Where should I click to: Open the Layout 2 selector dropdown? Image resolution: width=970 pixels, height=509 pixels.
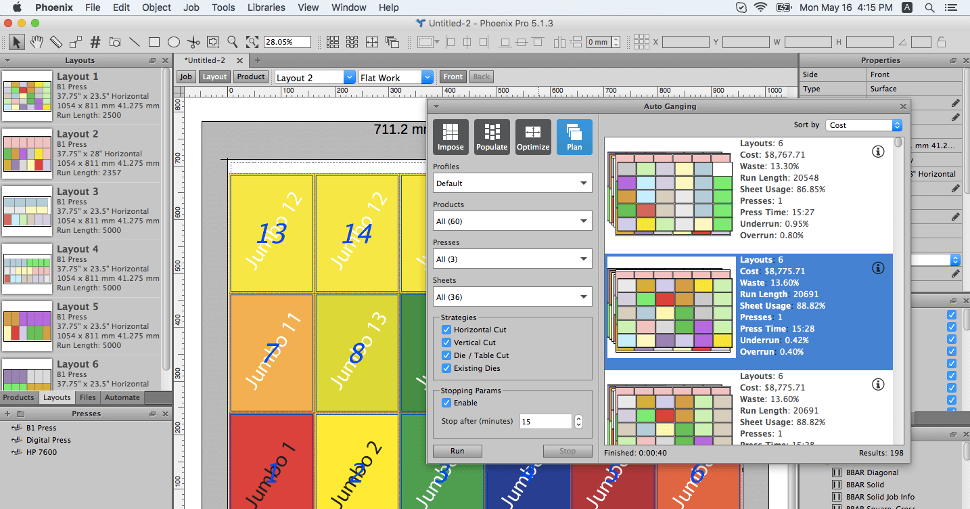pos(314,77)
